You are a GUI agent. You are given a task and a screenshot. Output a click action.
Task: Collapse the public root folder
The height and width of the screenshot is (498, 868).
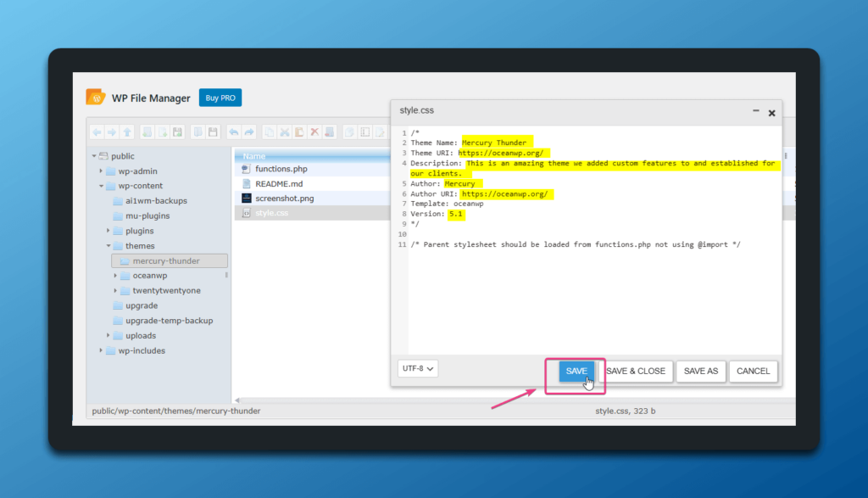pyautogui.click(x=94, y=156)
